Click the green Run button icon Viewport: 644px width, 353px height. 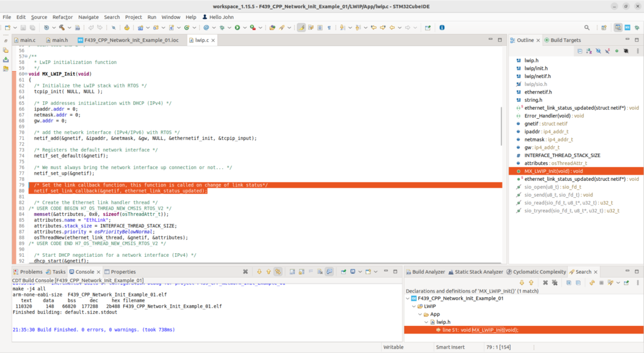coord(237,28)
